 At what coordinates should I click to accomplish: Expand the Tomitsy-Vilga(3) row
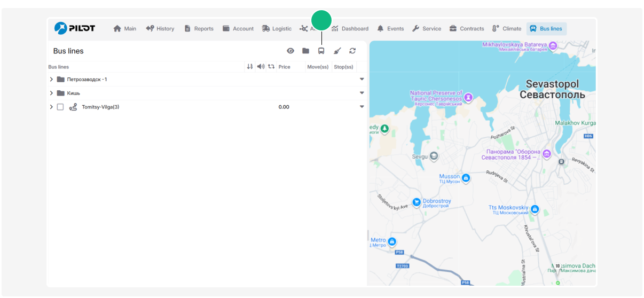(x=51, y=107)
